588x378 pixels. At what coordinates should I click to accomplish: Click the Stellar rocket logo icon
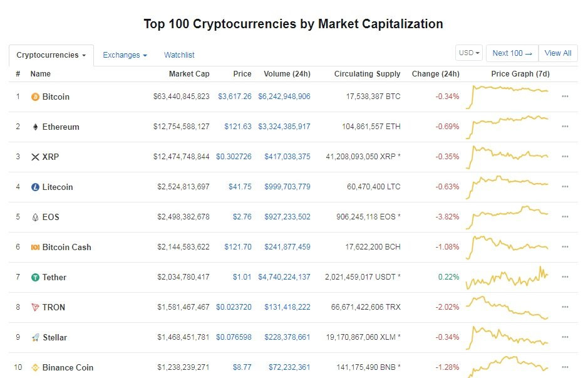pos(35,338)
